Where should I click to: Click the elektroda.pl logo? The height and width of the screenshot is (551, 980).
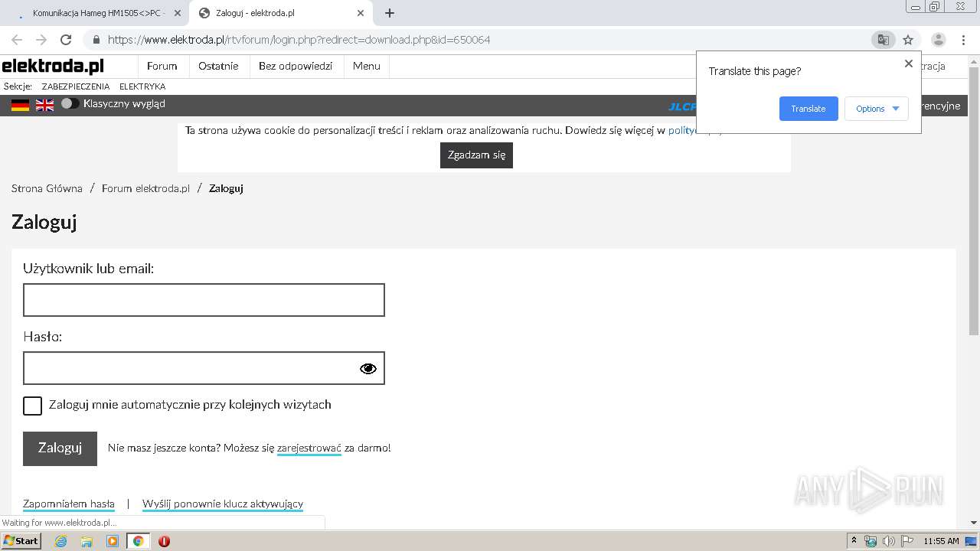click(53, 67)
